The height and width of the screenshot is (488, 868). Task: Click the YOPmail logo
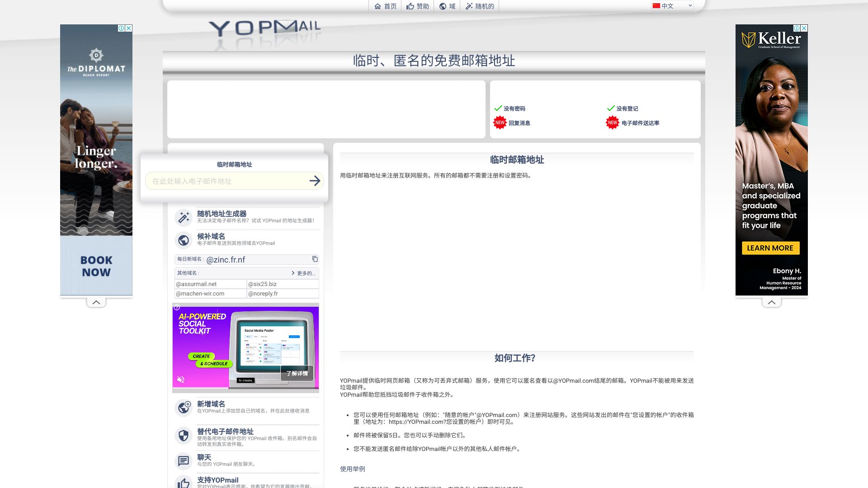coord(265,28)
